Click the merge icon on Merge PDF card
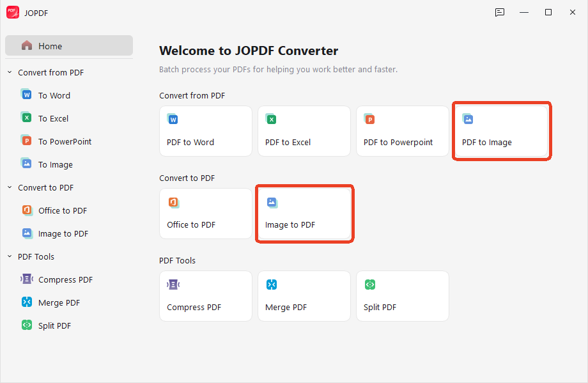 [x=272, y=285]
